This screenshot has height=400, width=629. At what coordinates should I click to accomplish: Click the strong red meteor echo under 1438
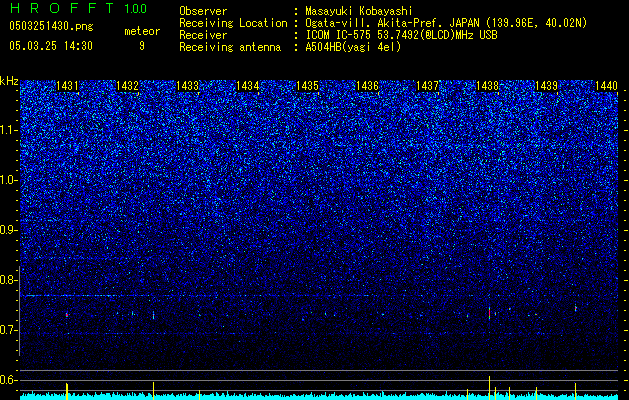pyautogui.click(x=489, y=313)
